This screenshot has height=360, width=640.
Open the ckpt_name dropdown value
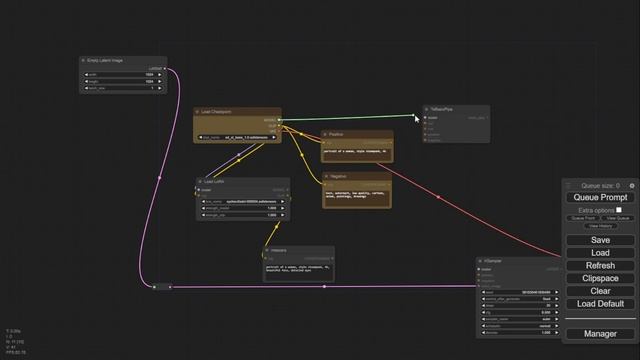point(237,138)
